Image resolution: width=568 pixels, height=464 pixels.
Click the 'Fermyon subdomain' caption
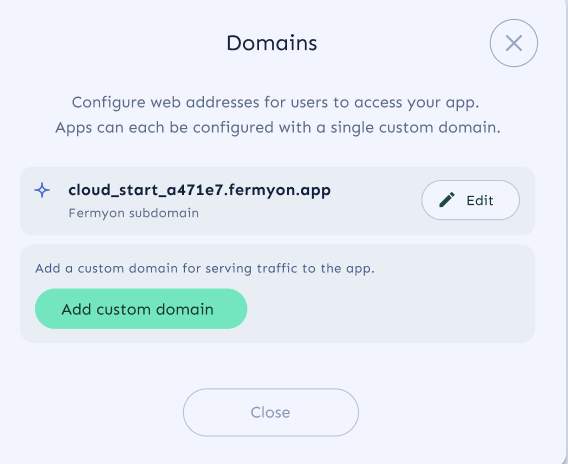134,213
